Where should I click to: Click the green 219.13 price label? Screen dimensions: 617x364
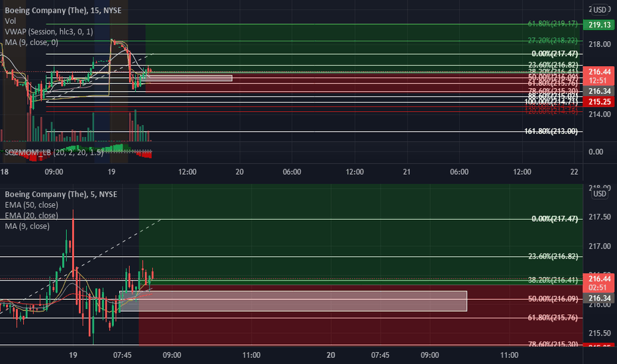598,24
